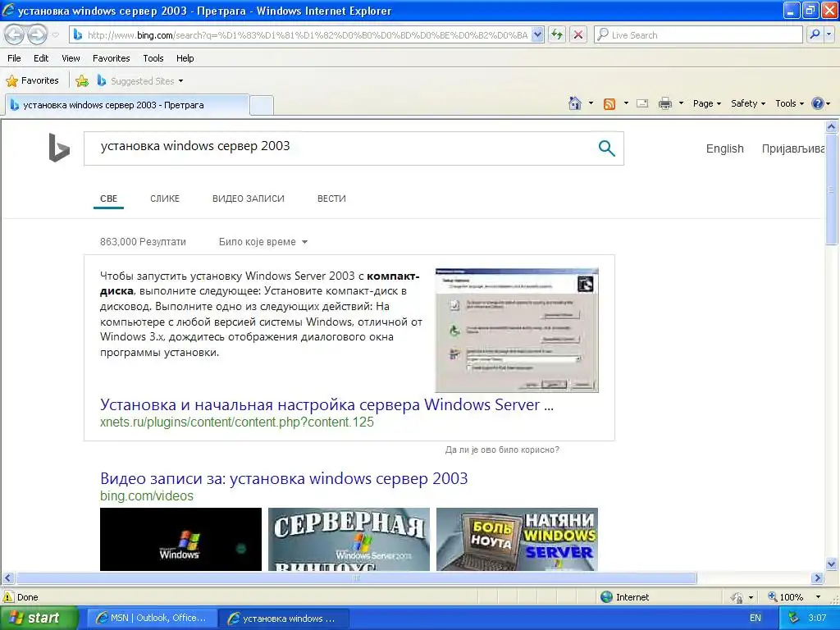
Task: Switch language via English link
Action: point(725,149)
